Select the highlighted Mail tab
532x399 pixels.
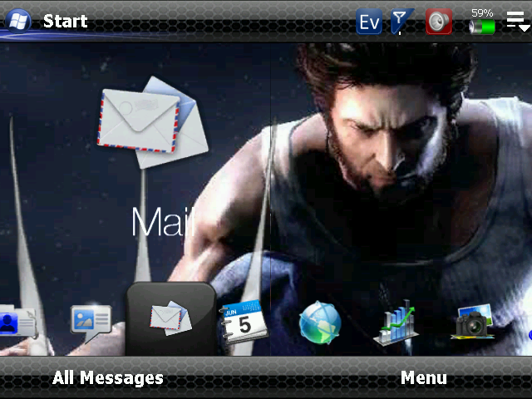tap(170, 318)
